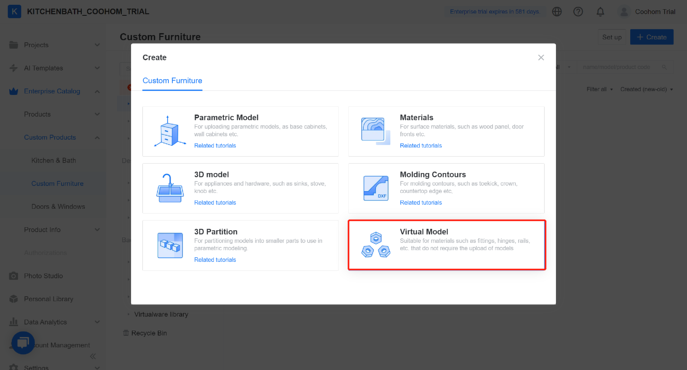Click the 3D model title
Image resolution: width=687 pixels, height=370 pixels.
pos(211,174)
